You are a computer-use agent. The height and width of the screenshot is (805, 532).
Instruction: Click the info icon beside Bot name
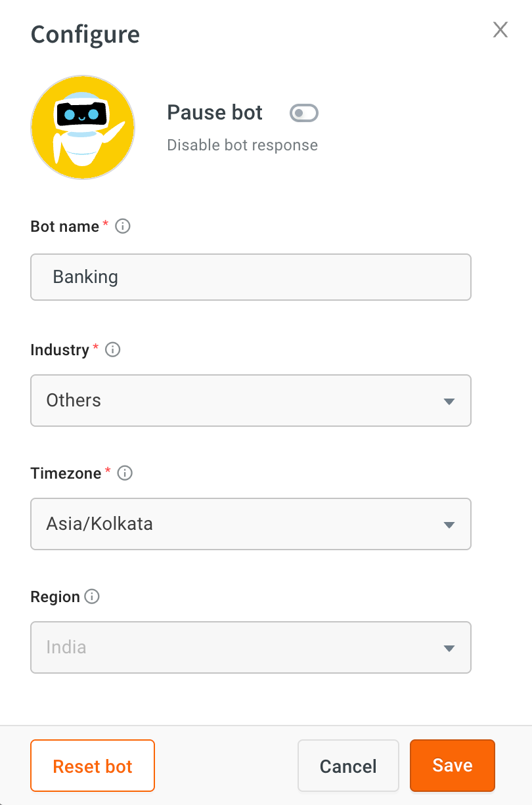click(x=123, y=227)
